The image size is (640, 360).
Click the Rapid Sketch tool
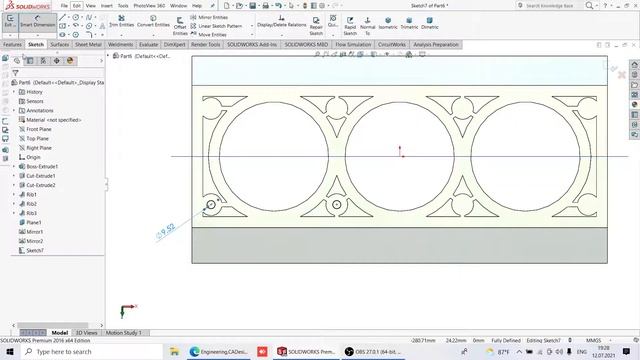(350, 26)
